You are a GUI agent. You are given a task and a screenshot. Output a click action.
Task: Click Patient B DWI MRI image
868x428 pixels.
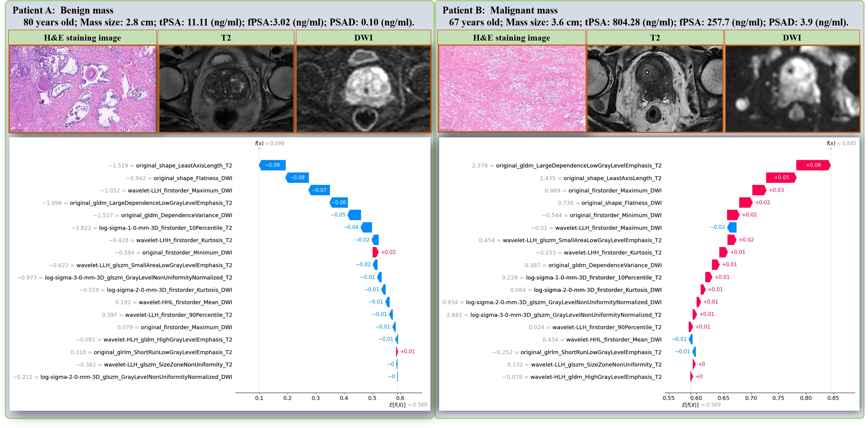[792, 89]
